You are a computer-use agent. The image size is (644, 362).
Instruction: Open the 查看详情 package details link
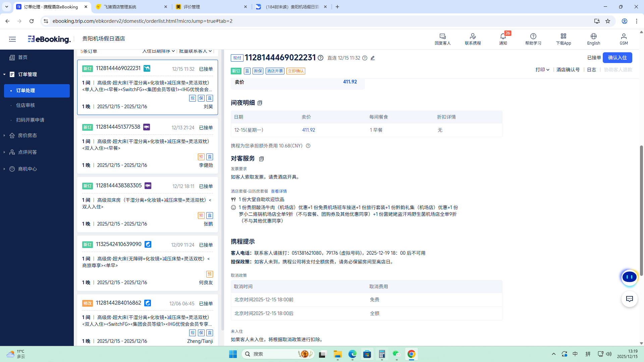tap(279, 191)
